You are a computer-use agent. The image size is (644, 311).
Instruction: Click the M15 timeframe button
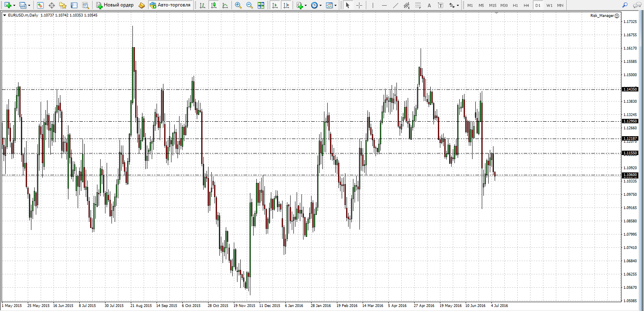493,5
